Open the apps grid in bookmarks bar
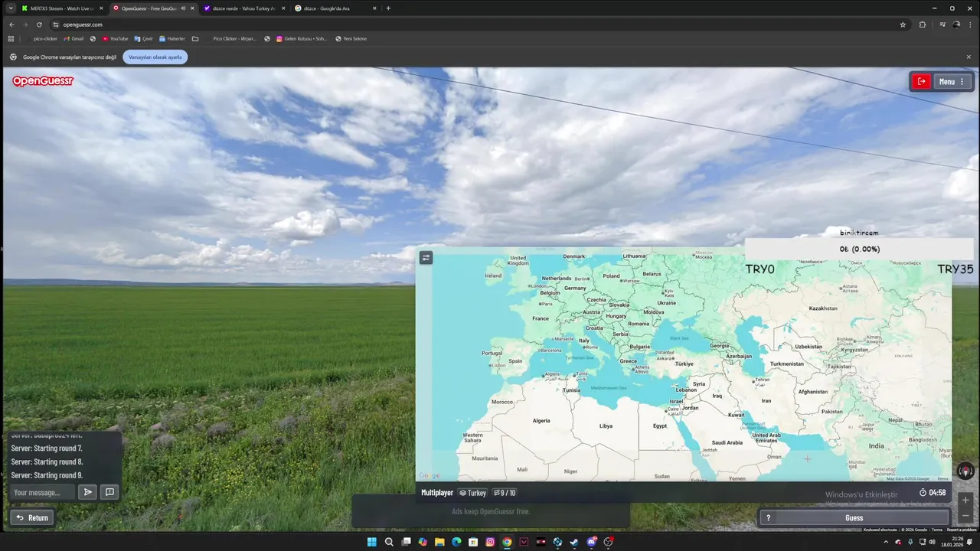The image size is (980, 551). point(11,38)
